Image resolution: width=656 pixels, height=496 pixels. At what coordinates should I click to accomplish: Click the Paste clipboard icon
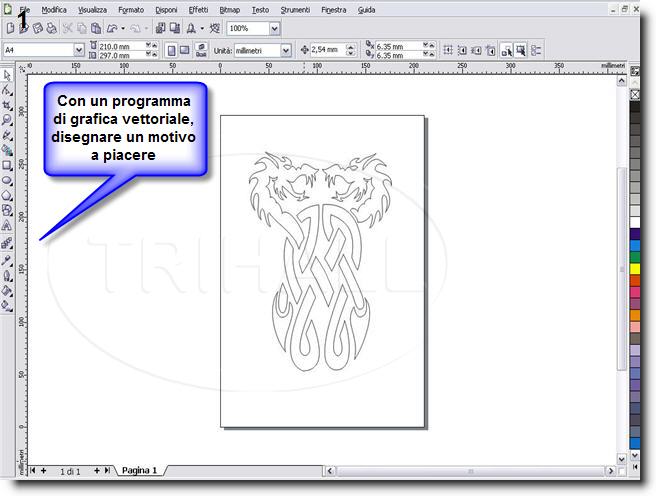pyautogui.click(x=96, y=28)
